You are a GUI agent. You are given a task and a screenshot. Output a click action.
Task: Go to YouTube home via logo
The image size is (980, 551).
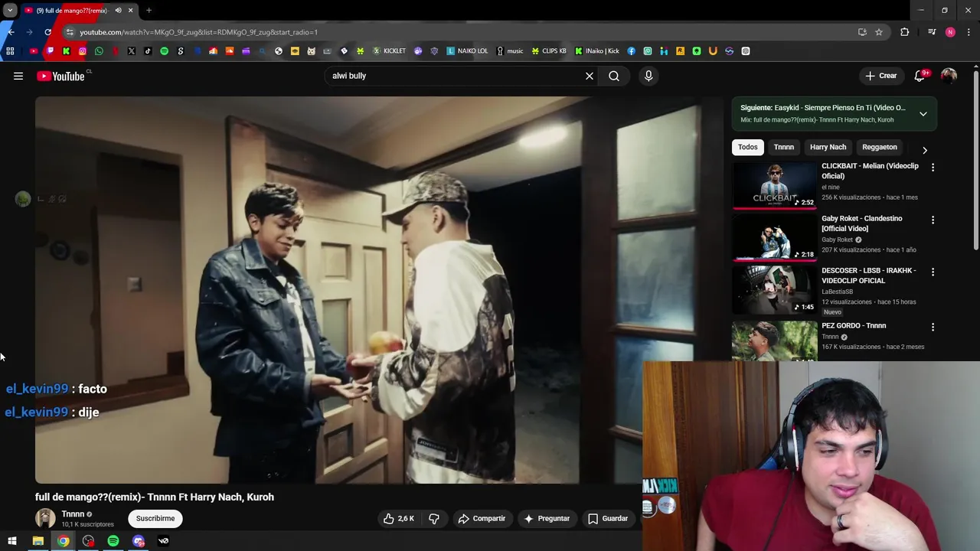[x=60, y=76]
